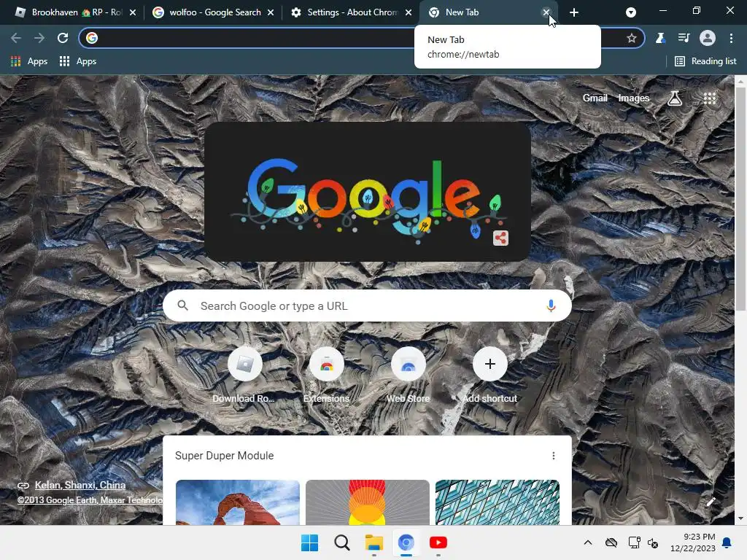Open the notifications bell
Screen dimensions: 747x560
[x=727, y=542]
